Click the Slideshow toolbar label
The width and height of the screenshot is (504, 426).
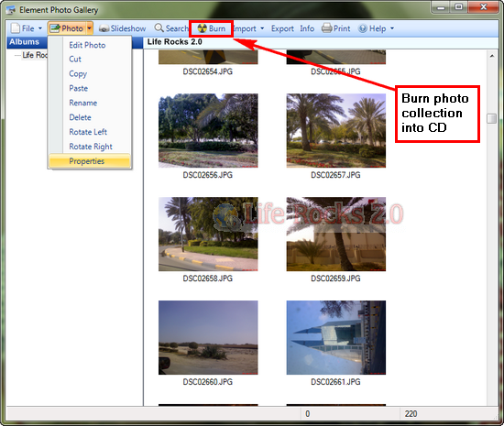point(128,28)
